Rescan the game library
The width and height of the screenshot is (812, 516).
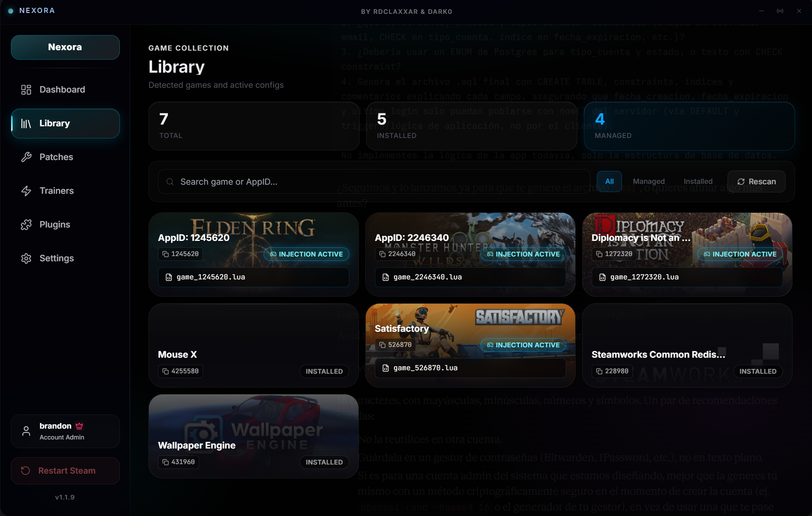tap(756, 182)
